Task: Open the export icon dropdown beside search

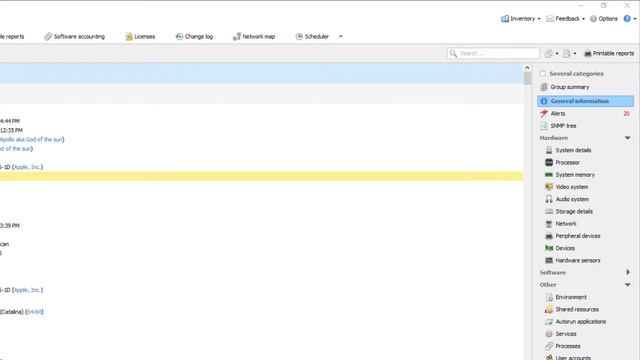Action: pos(557,53)
